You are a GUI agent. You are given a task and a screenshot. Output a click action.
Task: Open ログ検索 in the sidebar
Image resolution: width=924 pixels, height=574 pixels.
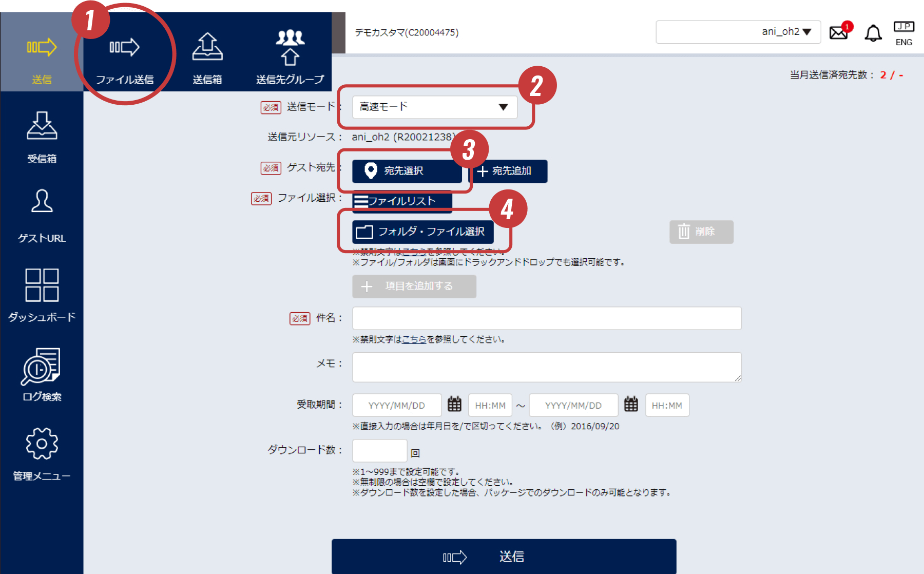[x=42, y=374]
